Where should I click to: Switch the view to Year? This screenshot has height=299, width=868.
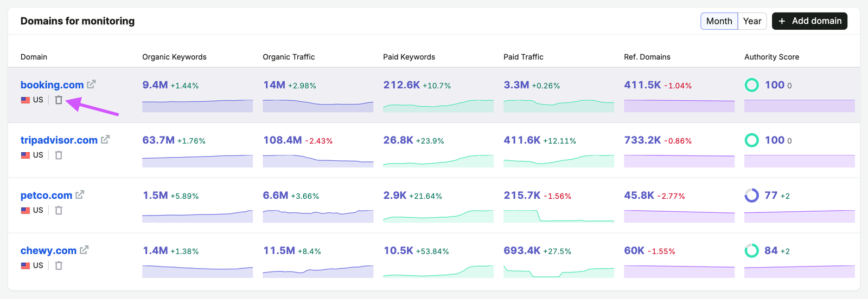click(x=752, y=21)
